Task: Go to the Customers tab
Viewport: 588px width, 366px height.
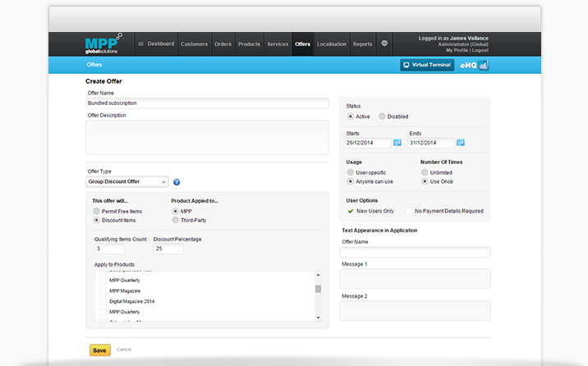Action: [x=194, y=44]
